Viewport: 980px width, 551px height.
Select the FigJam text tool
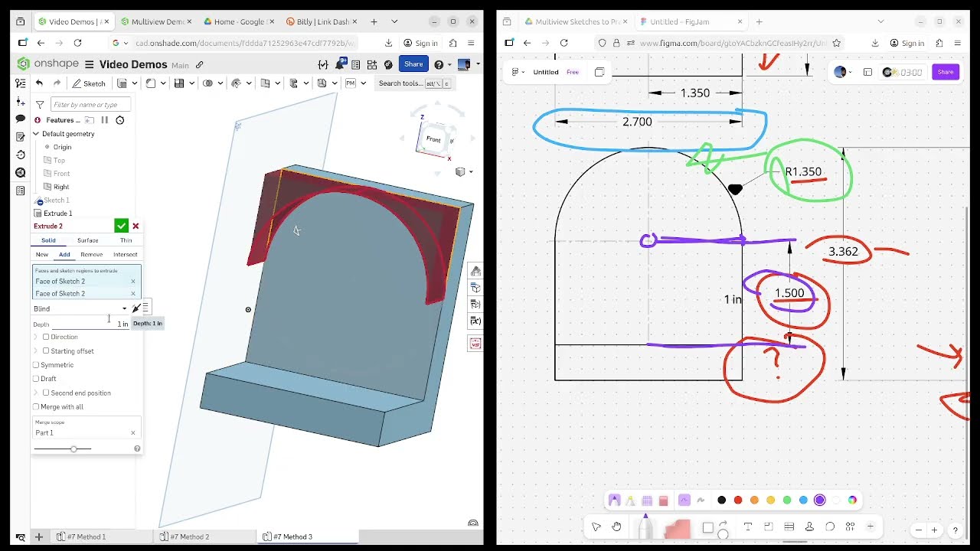click(x=748, y=527)
